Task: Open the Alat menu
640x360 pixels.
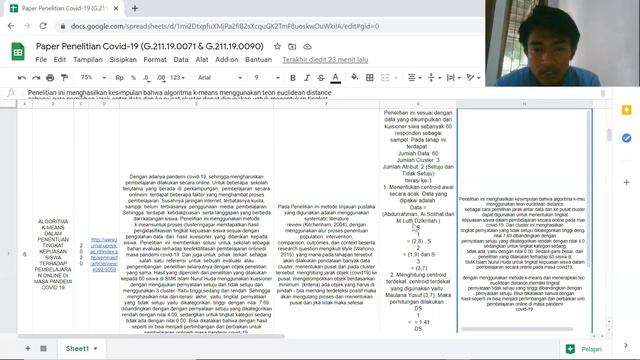Action: [x=202, y=60]
